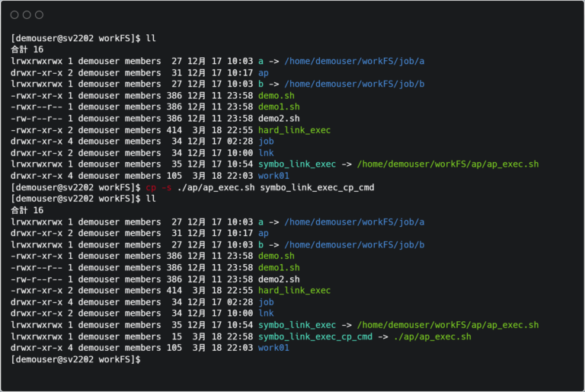The image size is (585, 392).
Task: Select work01 directory in the first listing
Action: pyautogui.click(x=274, y=176)
